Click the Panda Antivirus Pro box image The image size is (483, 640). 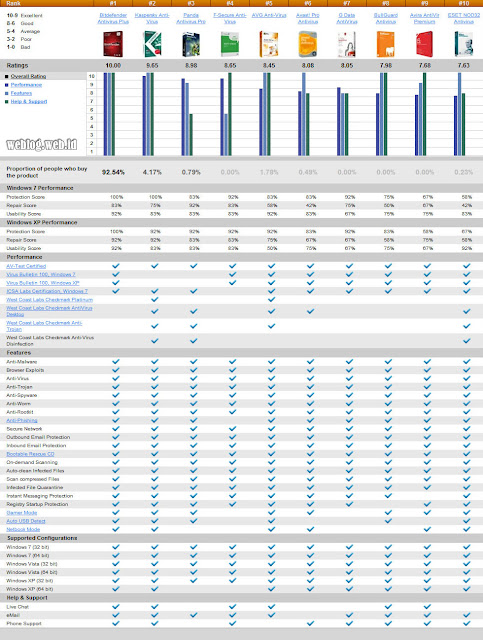pos(191,44)
